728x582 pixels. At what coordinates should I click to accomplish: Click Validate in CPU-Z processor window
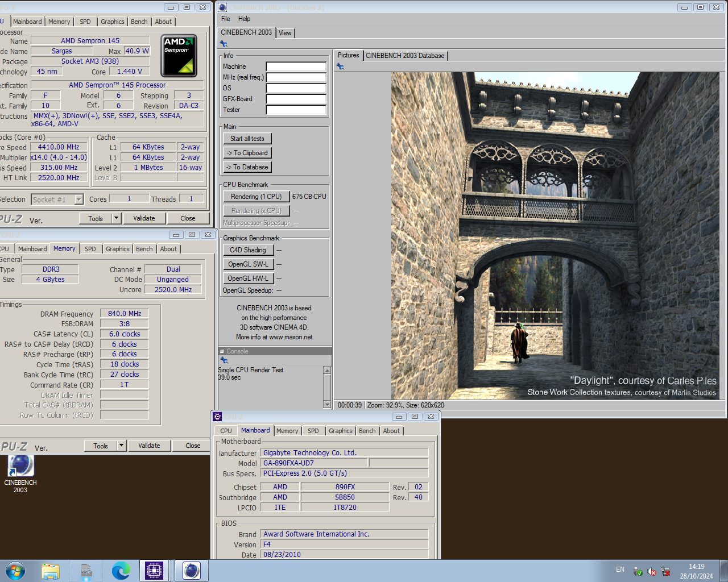[x=144, y=218]
